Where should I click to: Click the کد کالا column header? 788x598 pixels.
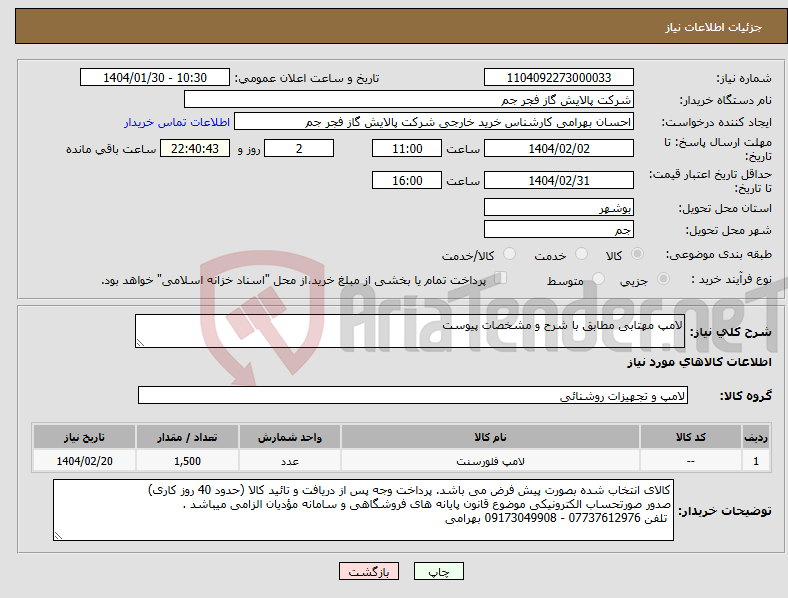[691, 437]
